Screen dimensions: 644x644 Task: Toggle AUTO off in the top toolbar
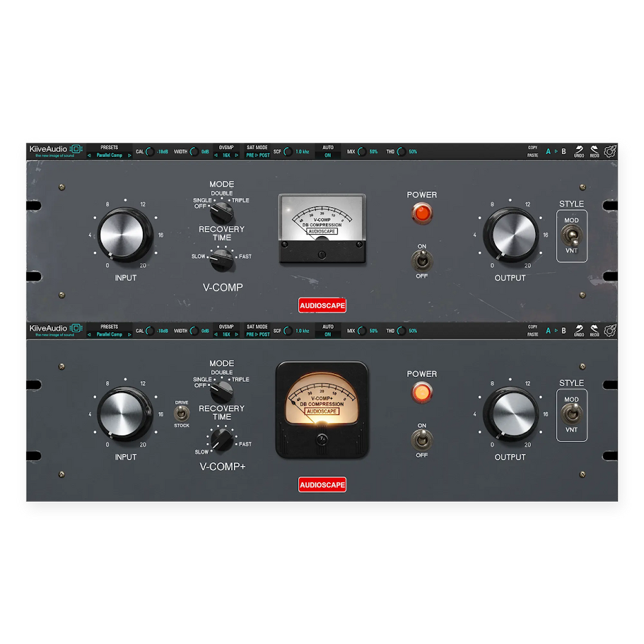click(328, 155)
